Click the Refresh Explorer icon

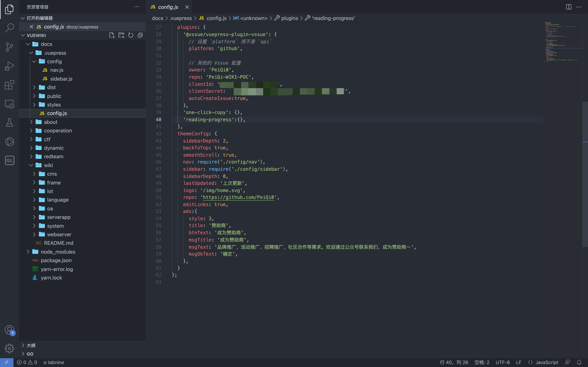[x=131, y=35]
